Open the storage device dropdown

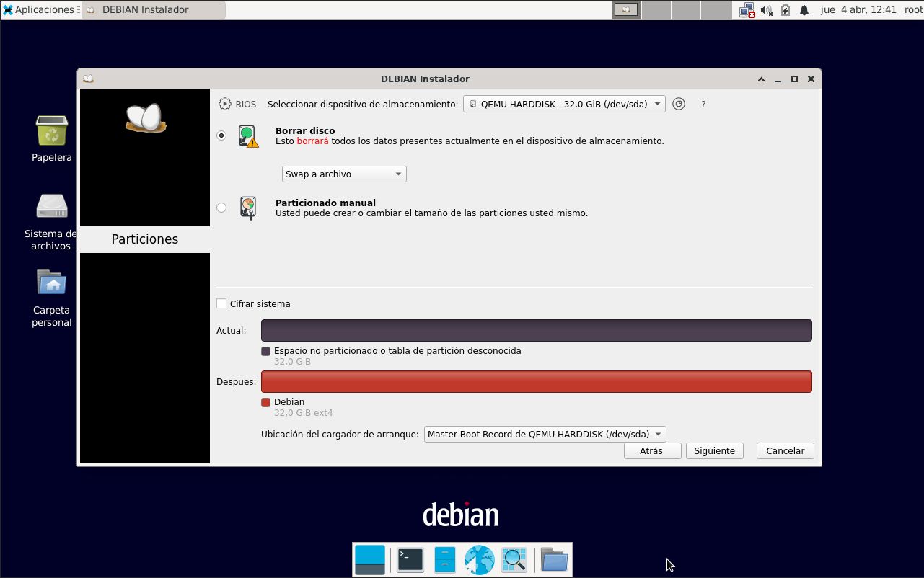click(x=564, y=104)
